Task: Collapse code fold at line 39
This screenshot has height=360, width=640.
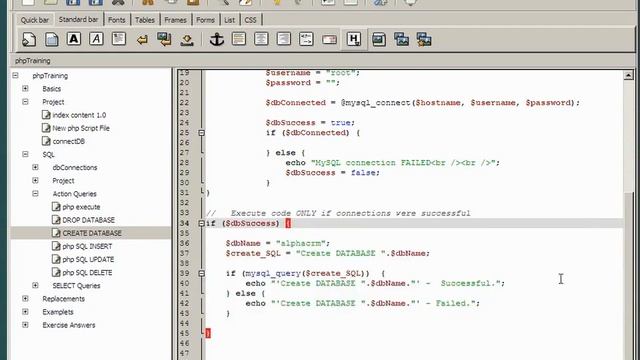Action: click(x=201, y=273)
